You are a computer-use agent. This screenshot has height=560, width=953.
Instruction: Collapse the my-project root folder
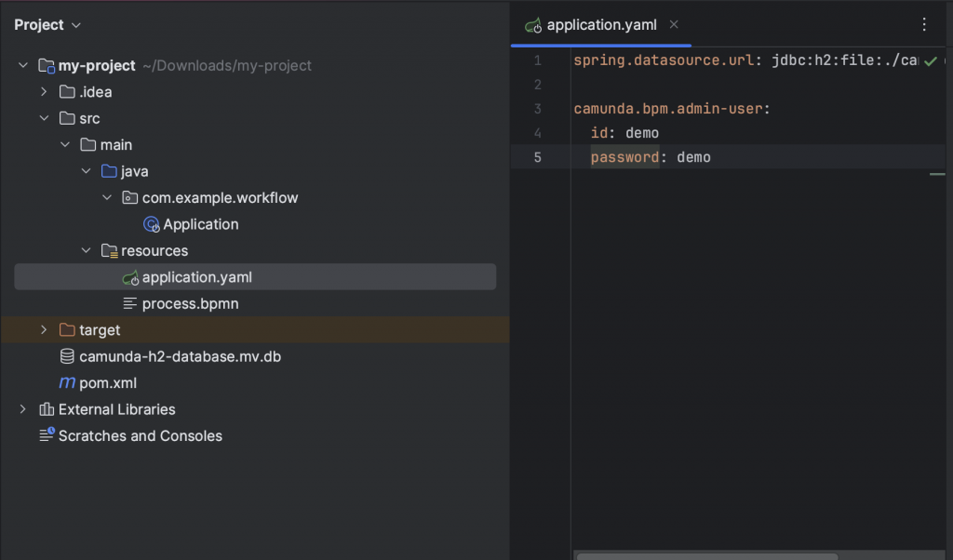click(23, 66)
